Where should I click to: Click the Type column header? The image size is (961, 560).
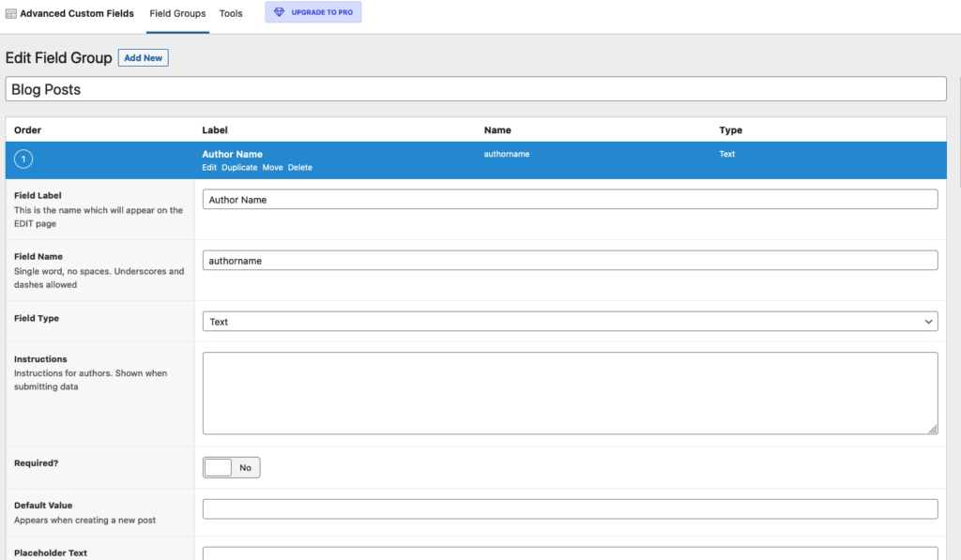click(730, 129)
